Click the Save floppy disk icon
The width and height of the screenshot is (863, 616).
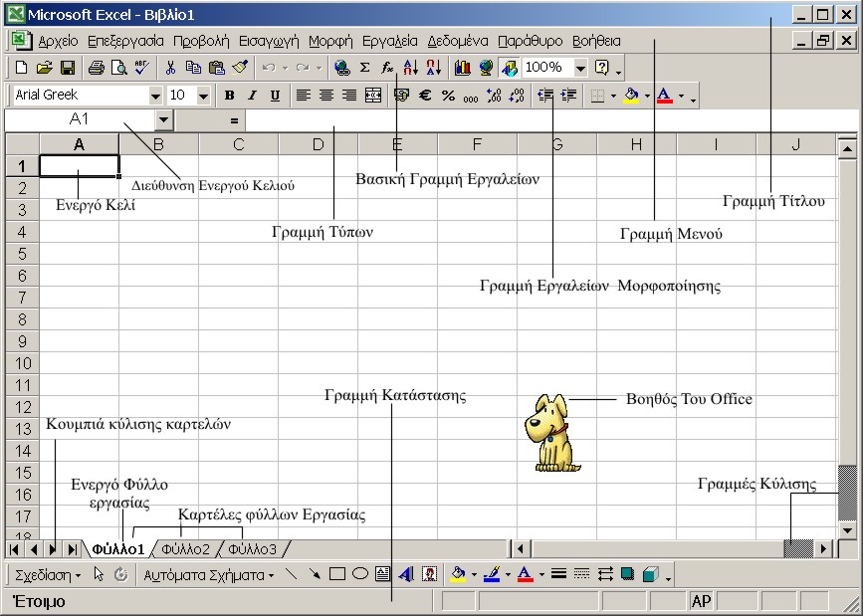pos(68,68)
